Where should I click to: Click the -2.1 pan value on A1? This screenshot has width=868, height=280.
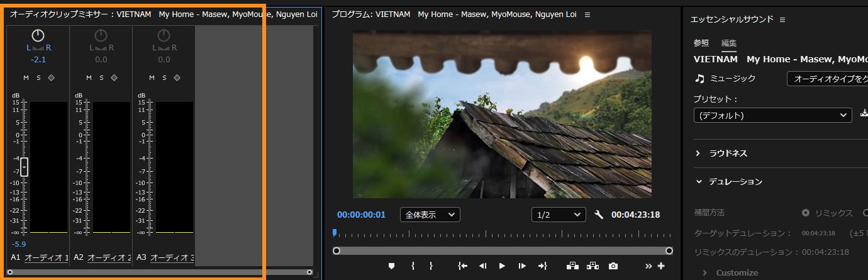[38, 60]
